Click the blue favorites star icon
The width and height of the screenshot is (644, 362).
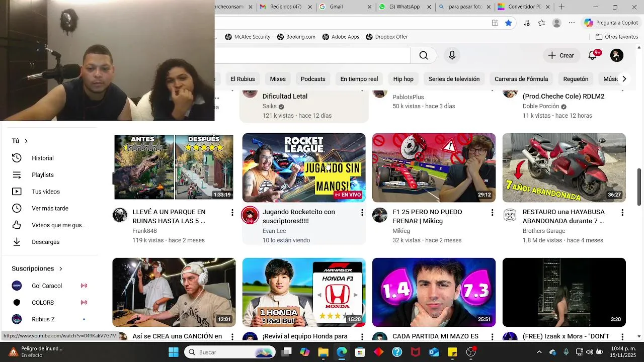click(509, 23)
